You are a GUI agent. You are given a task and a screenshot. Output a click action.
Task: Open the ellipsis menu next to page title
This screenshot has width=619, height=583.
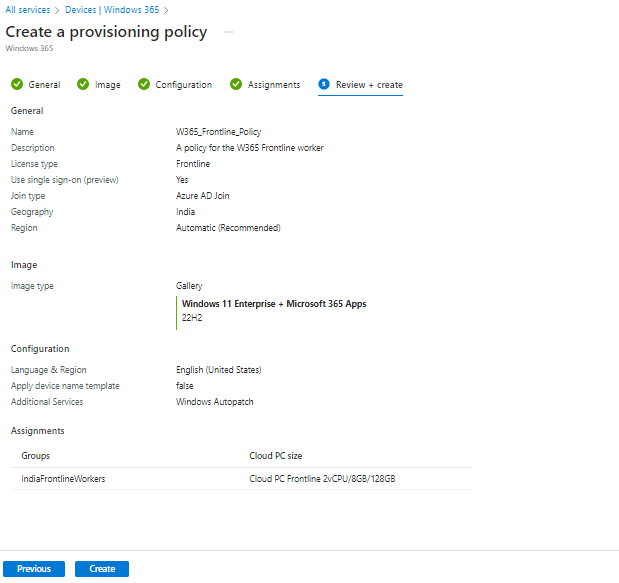pyautogui.click(x=229, y=32)
